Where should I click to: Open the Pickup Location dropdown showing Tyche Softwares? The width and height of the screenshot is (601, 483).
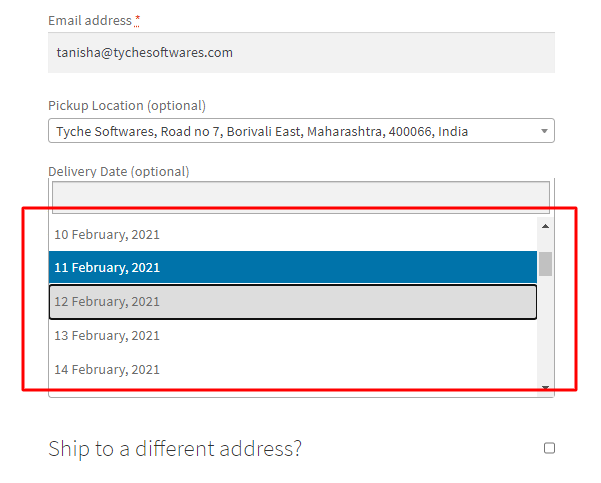(x=301, y=131)
